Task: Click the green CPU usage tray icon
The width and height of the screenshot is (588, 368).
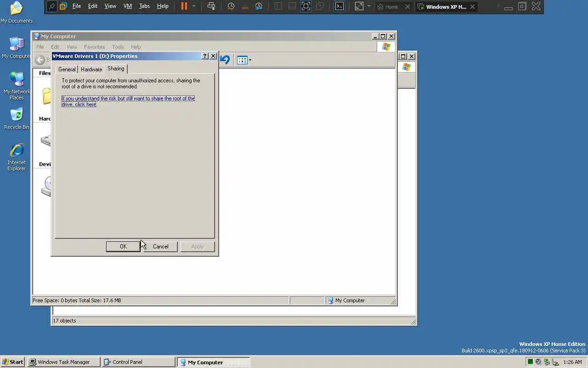Action: coord(530,362)
